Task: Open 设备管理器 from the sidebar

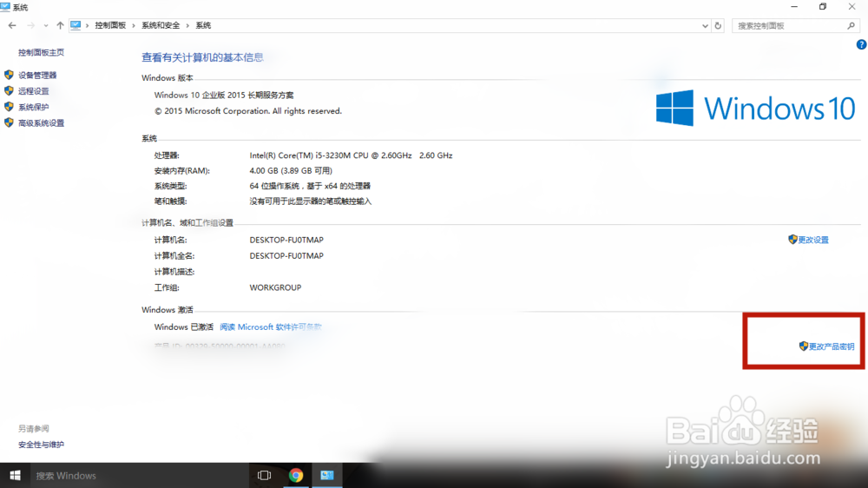Action: pos(37,76)
